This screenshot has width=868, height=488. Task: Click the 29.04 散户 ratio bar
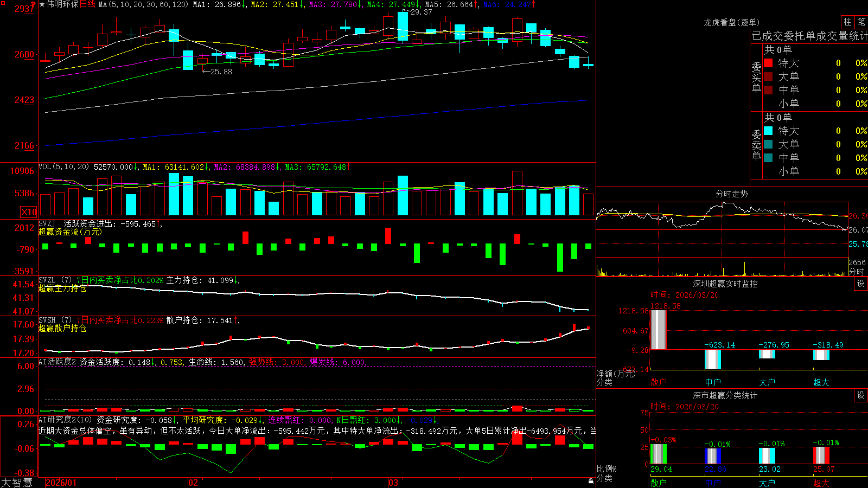click(x=659, y=454)
